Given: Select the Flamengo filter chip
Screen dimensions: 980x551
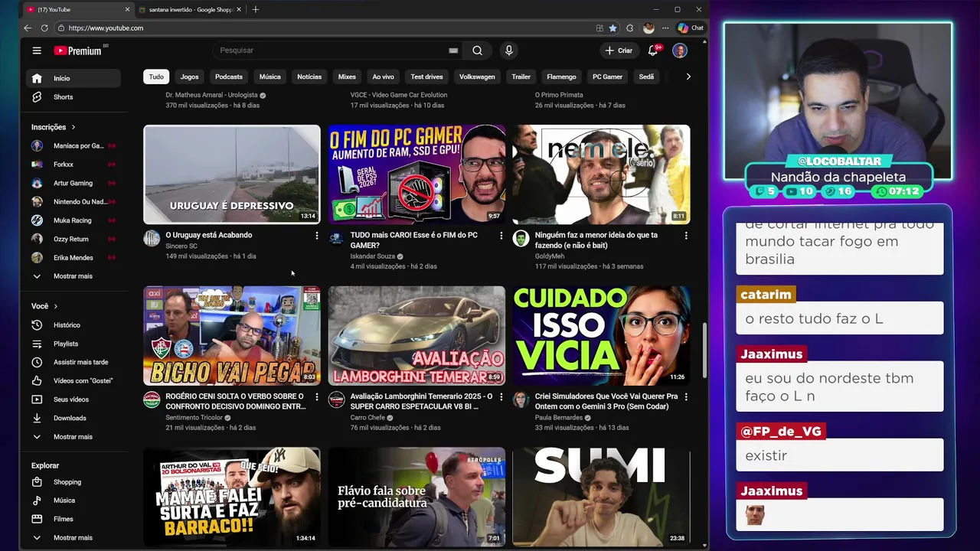Looking at the screenshot, I should click(561, 77).
